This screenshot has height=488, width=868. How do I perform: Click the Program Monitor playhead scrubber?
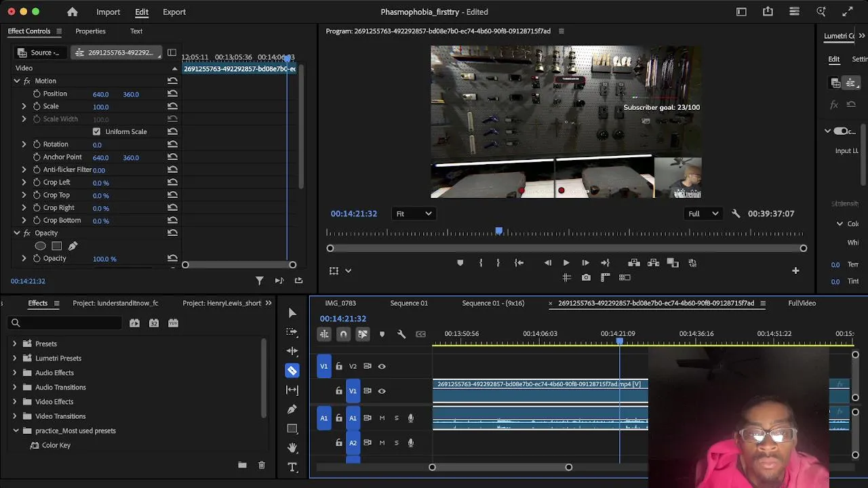coord(499,232)
